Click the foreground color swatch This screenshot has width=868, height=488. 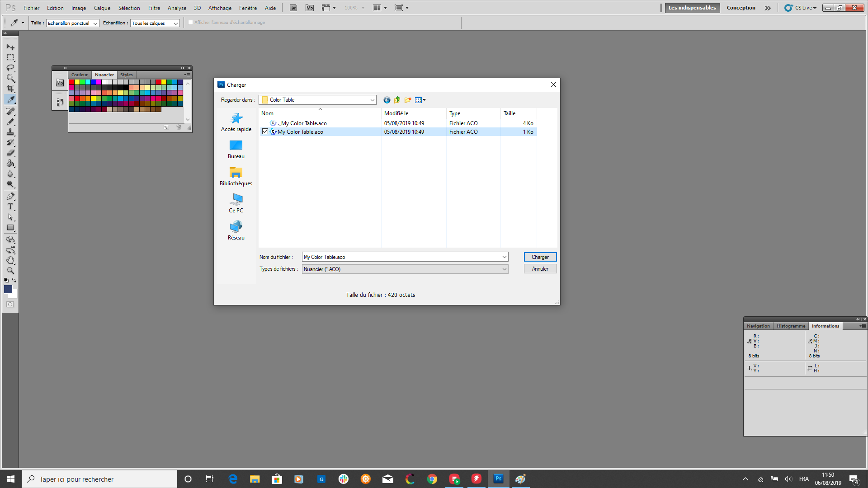point(7,289)
